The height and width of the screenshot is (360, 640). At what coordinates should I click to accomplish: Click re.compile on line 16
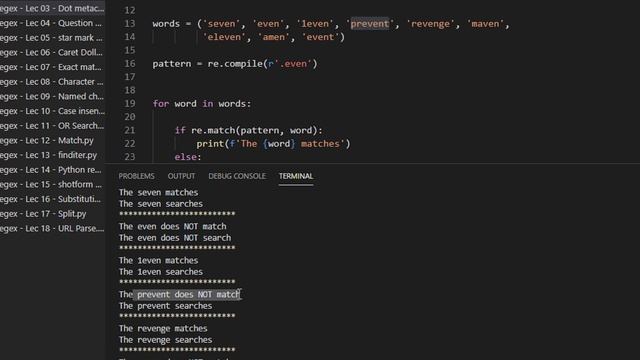pyautogui.click(x=235, y=64)
